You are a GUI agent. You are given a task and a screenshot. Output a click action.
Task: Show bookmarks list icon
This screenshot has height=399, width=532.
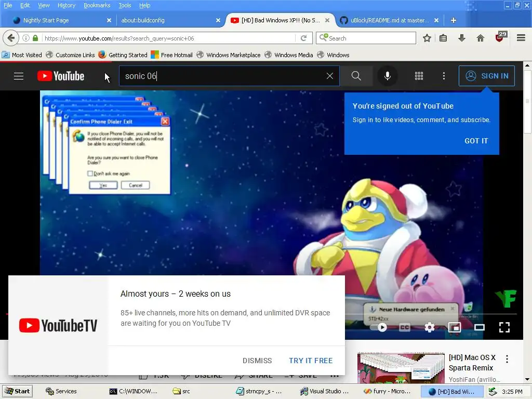pyautogui.click(x=443, y=38)
